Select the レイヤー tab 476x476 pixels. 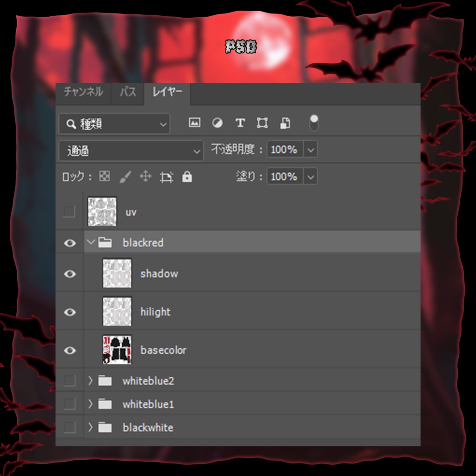pos(167,92)
